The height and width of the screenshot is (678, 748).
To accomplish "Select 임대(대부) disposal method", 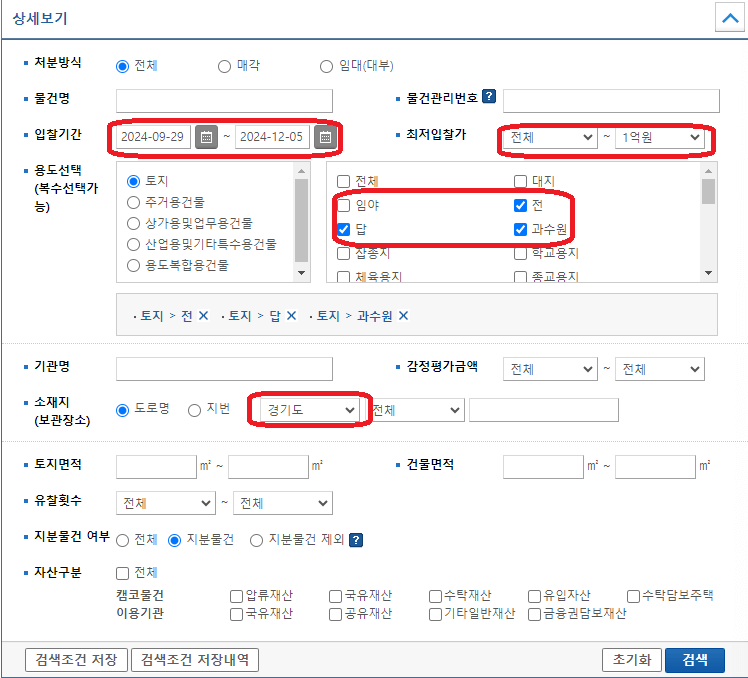I will coord(326,66).
